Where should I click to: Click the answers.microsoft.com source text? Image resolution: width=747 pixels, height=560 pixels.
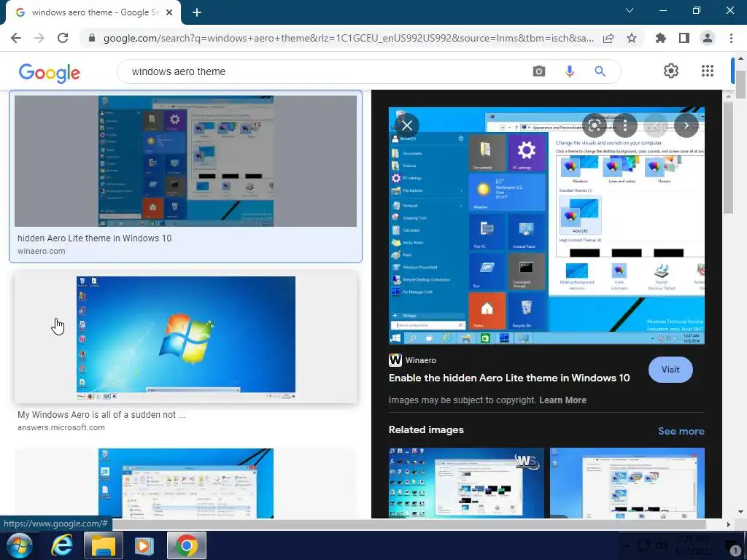point(61,427)
